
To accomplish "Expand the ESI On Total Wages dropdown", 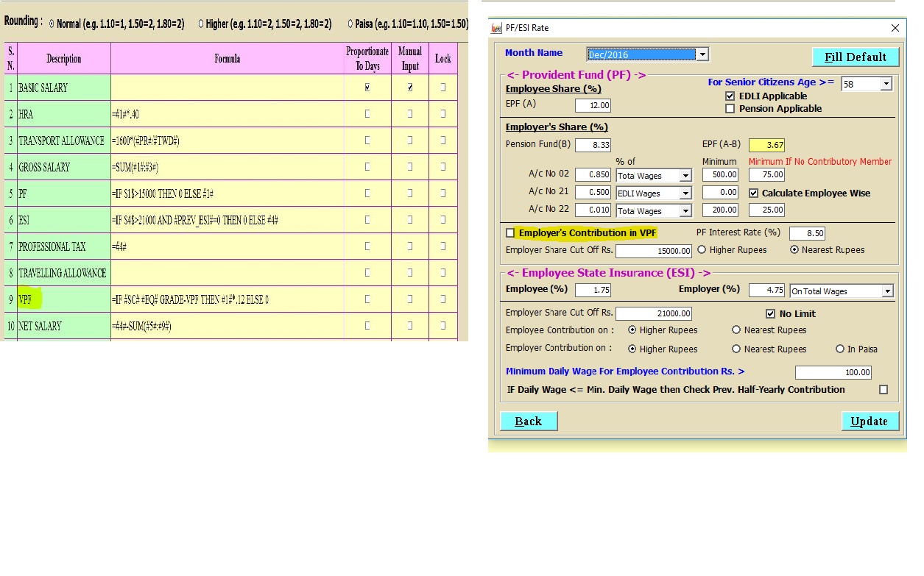I will 887,291.
